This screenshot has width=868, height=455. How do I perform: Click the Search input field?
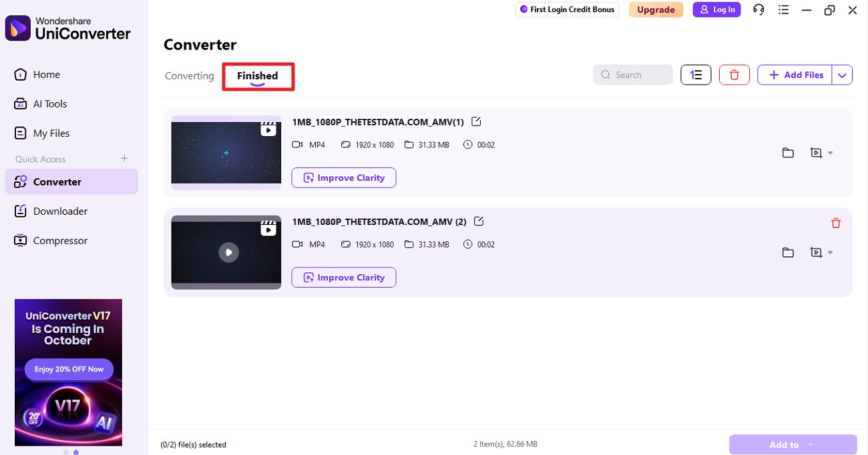pyautogui.click(x=632, y=75)
